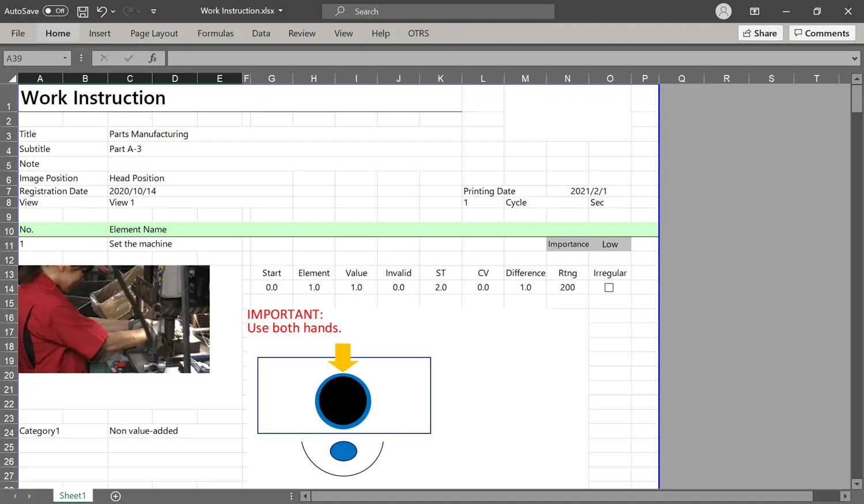Click the Insert Function fx icon
864x504 pixels.
tap(153, 58)
